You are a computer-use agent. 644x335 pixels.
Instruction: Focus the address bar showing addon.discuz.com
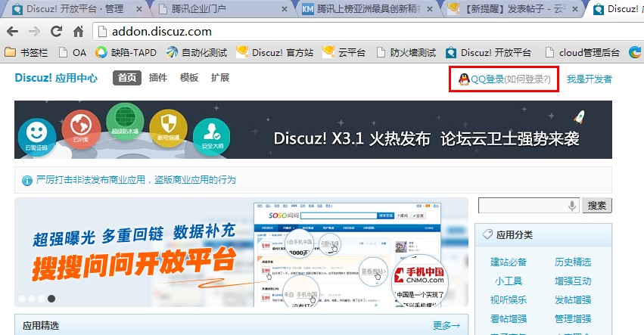coord(369,32)
